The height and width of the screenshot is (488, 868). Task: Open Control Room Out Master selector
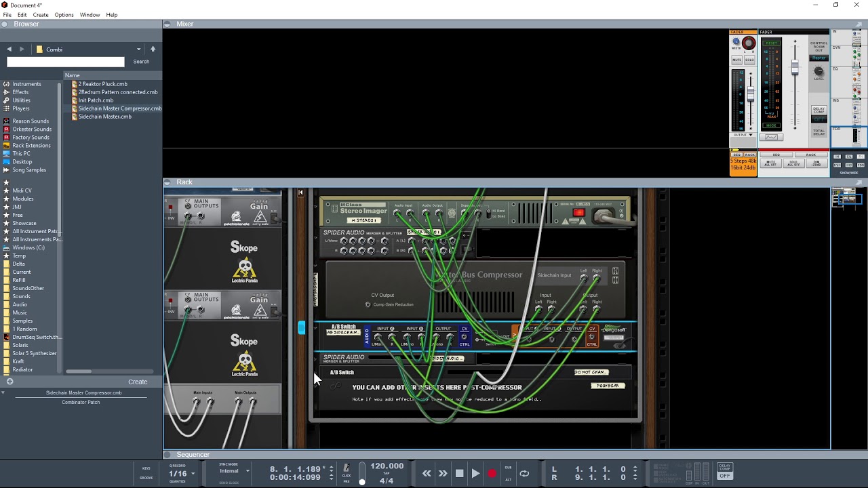point(819,58)
